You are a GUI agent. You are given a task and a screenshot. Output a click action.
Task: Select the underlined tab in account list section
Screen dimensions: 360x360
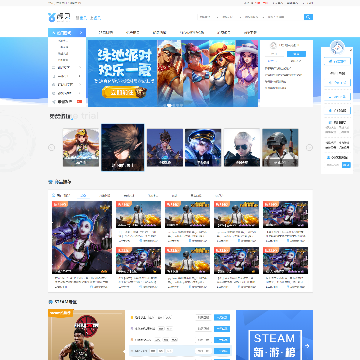click(83, 196)
